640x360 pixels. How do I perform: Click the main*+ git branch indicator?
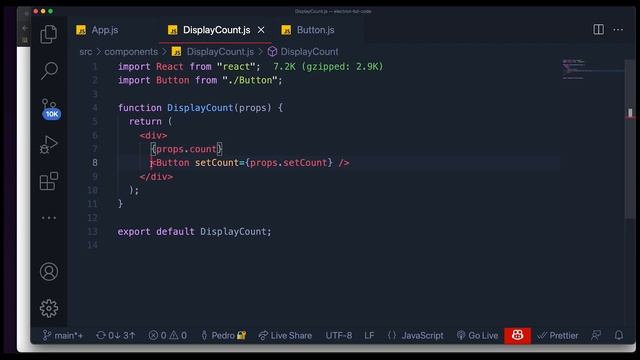pos(63,336)
